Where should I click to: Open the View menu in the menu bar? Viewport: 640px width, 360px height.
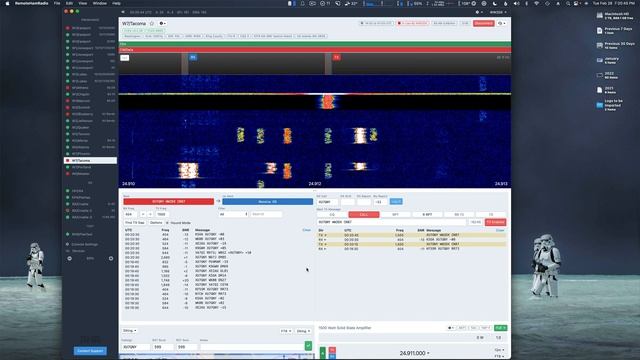point(82,3)
